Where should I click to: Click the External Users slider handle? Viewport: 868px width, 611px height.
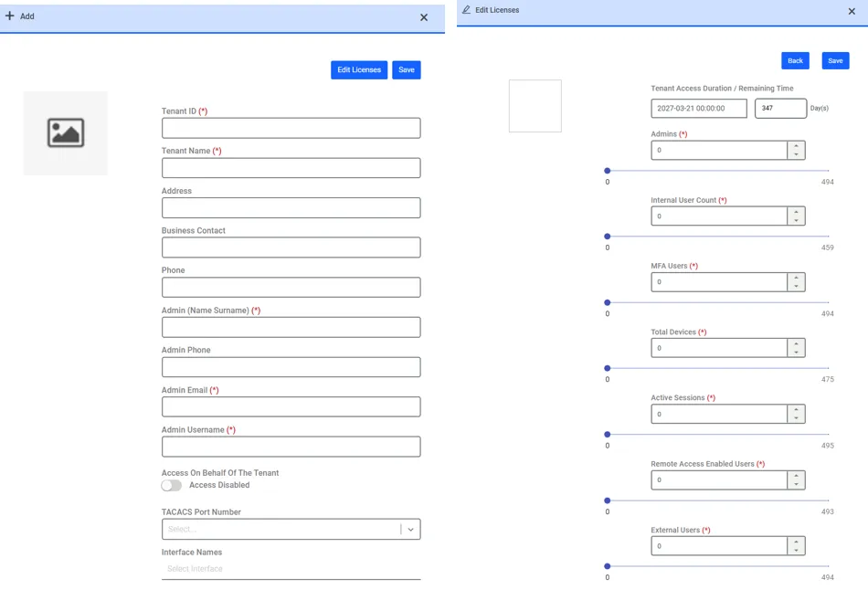(608, 566)
